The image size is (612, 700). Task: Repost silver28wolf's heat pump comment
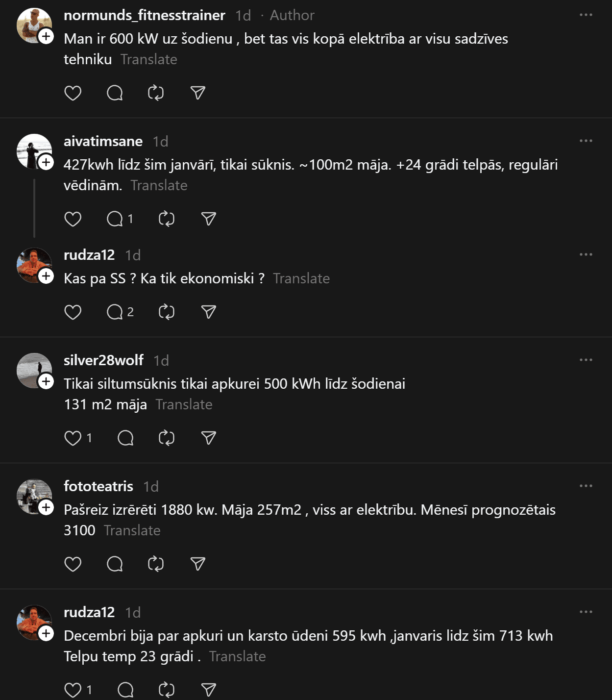(167, 438)
